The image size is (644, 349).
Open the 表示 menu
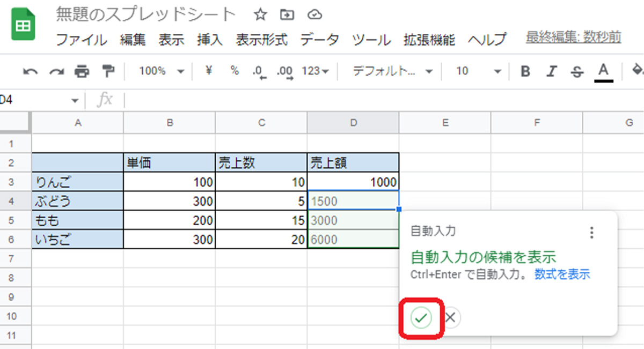point(172,40)
